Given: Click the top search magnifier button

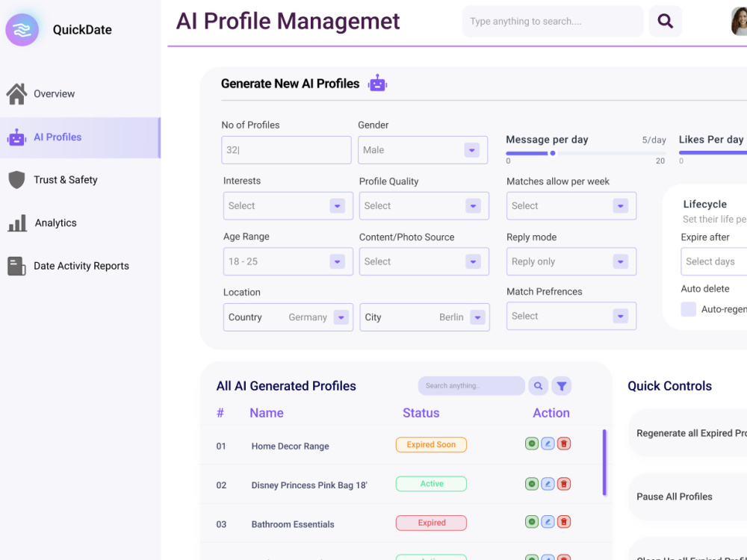Looking at the screenshot, I should click(665, 21).
